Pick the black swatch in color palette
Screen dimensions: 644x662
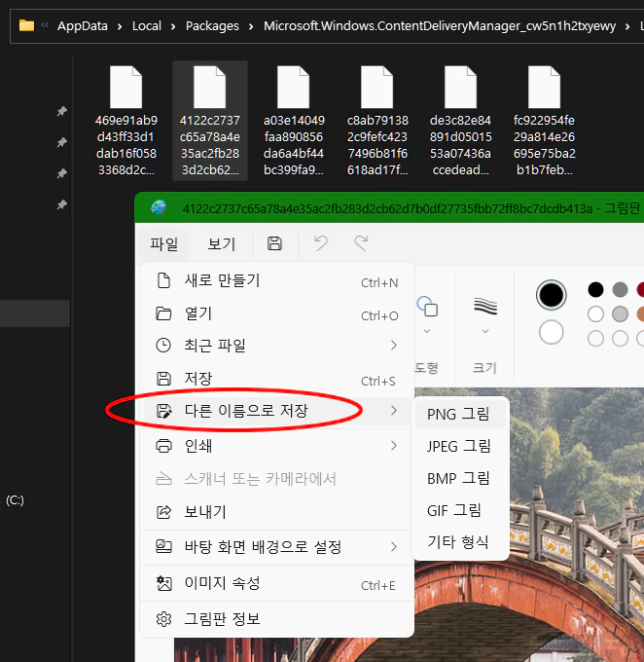click(595, 290)
